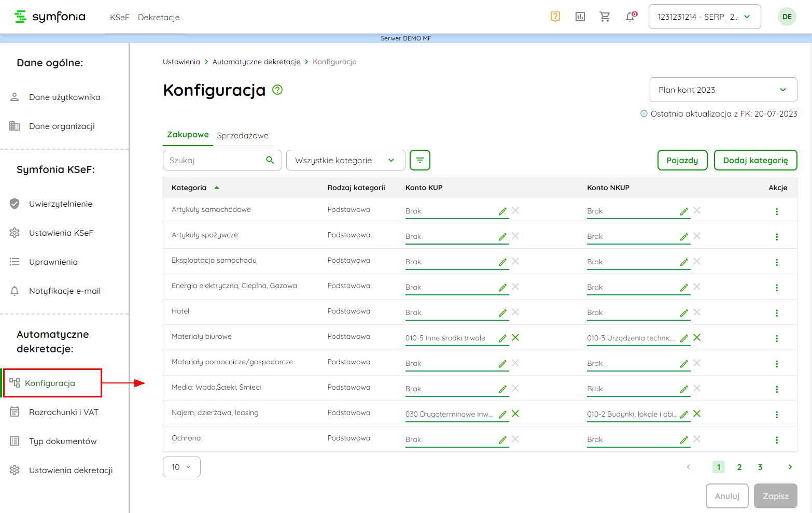The height and width of the screenshot is (513, 812).
Task: Open the organization selector 1231231214 - SERP
Action: (705, 17)
